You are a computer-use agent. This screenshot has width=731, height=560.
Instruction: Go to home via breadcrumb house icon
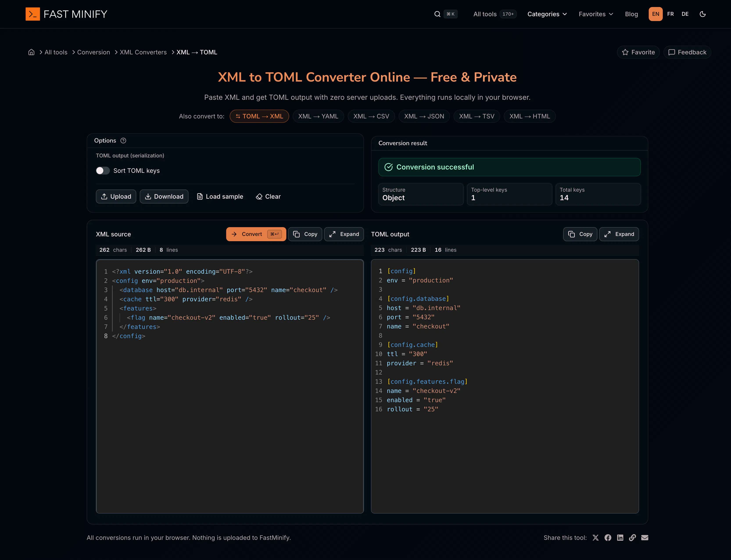[31, 52]
